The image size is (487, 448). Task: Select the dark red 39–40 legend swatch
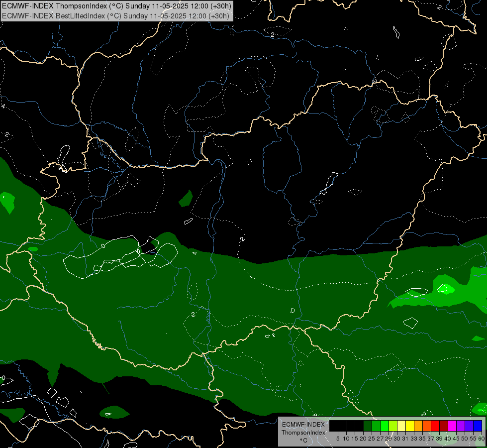point(444,426)
